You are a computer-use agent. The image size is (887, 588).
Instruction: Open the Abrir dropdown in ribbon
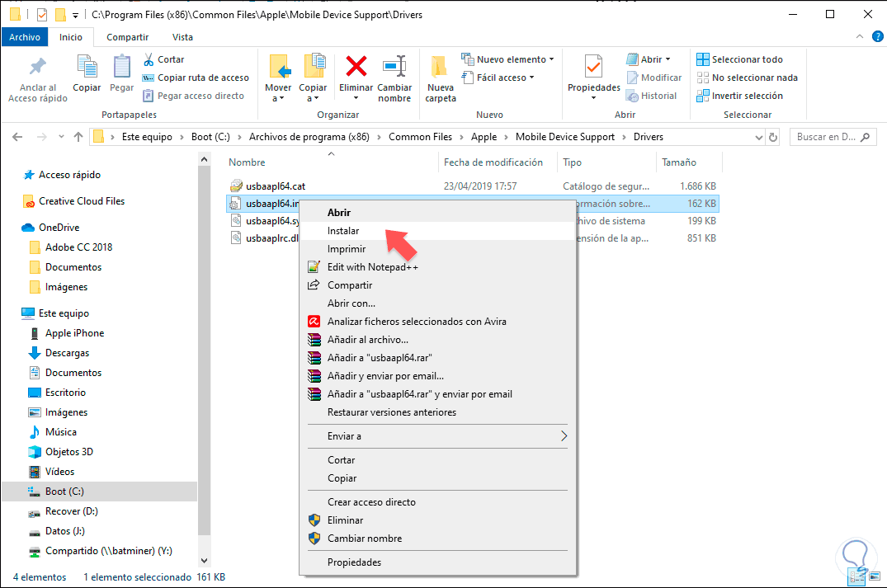click(x=649, y=59)
